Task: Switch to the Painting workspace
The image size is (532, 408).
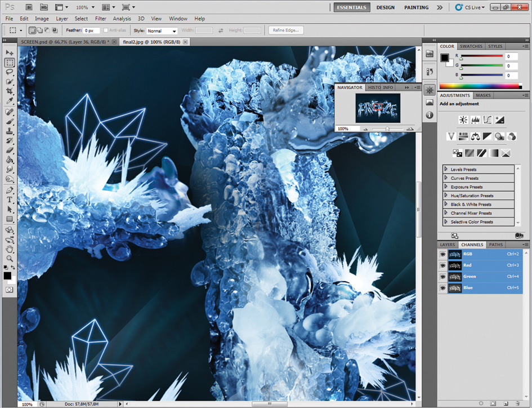Action: coord(416,8)
